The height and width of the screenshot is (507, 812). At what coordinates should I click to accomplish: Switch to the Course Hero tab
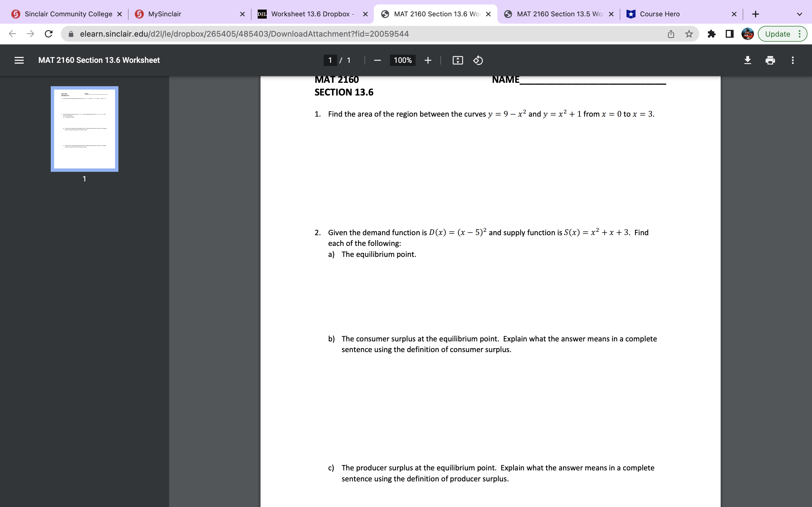click(x=660, y=14)
